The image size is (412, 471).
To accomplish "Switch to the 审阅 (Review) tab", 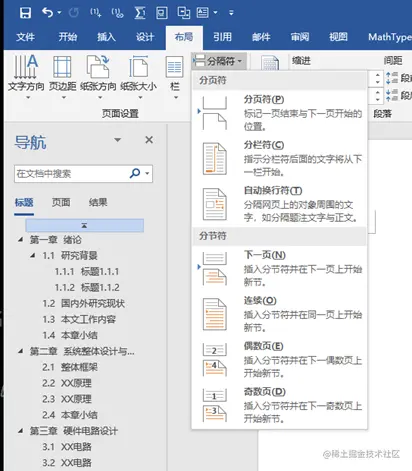I will pos(300,37).
